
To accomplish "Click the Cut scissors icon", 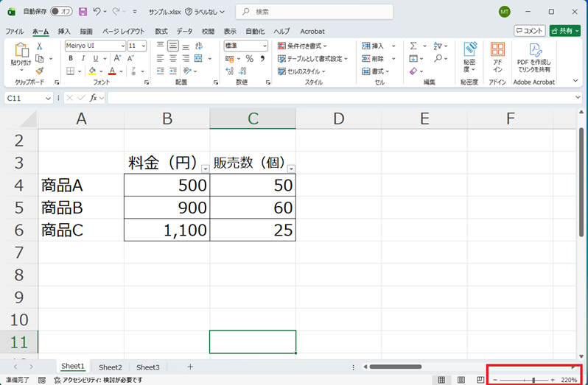I will point(40,46).
